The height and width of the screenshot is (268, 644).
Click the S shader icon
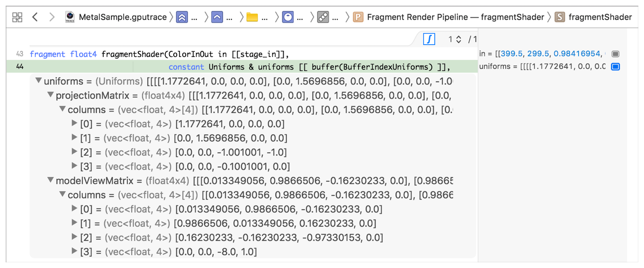pyautogui.click(x=560, y=18)
